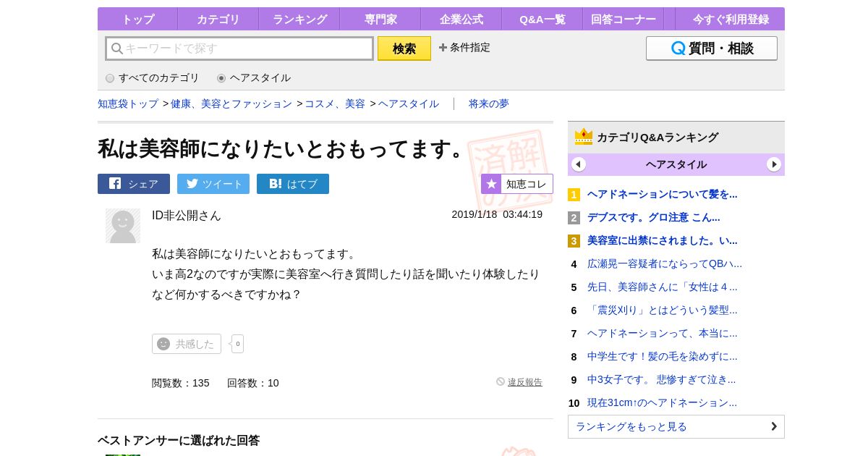Image resolution: width=868 pixels, height=456 pixels.
Task: Click the plus icon for 条件指定
Action: point(443,48)
